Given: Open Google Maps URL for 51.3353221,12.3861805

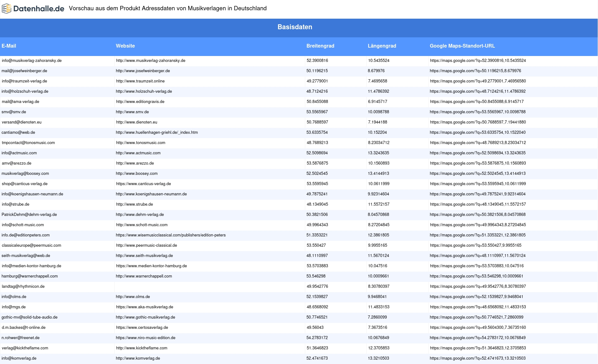Looking at the screenshot, I should click(477, 235).
